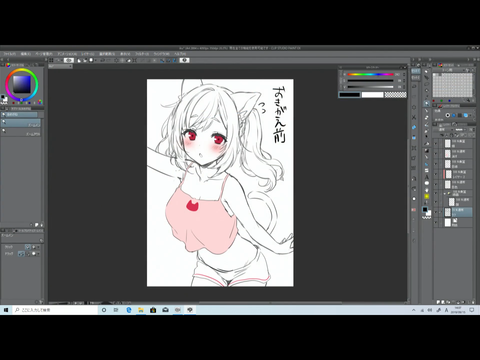
Task: Toggle Snap to Grid in command bar
Action: pos(174,60)
